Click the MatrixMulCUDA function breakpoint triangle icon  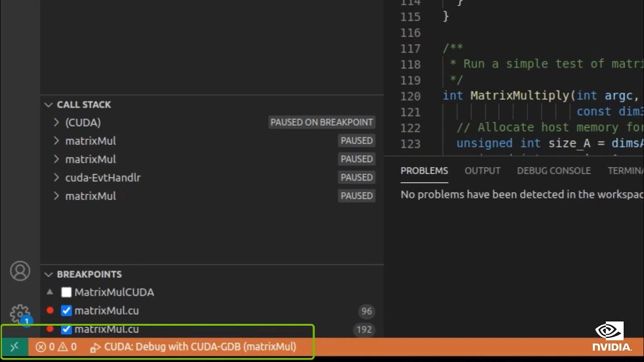50,292
